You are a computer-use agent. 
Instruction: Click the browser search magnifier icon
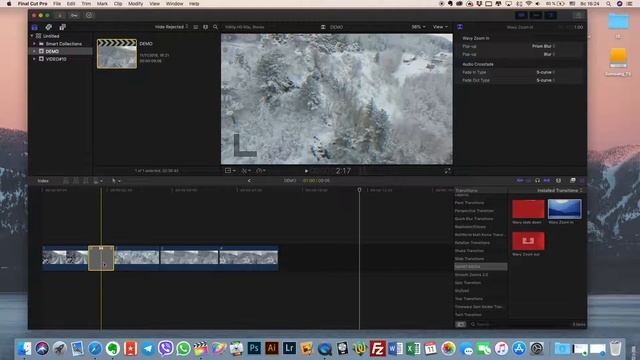tap(216, 27)
